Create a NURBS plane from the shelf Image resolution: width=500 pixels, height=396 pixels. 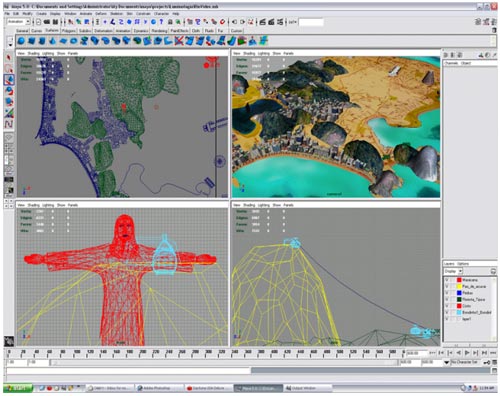pyautogui.click(x=63, y=41)
